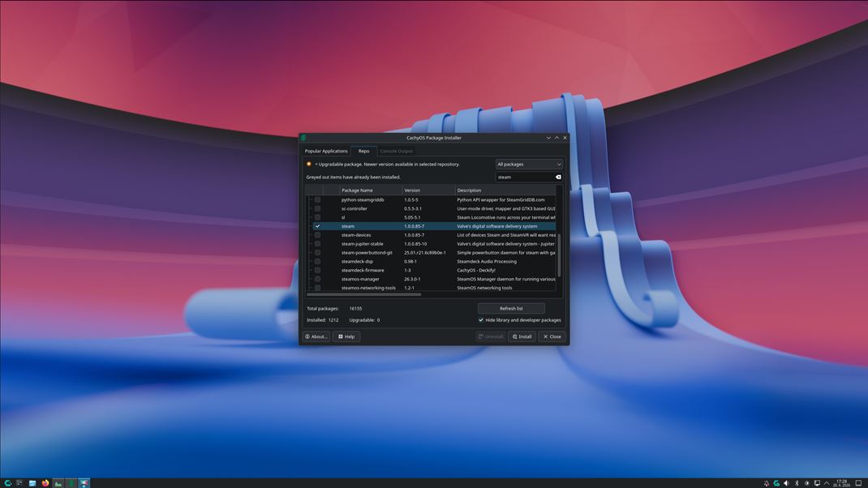Click version 25.01.r21.6c89b0e-1 cell
This screenshot has width=868, height=488.
(x=424, y=253)
